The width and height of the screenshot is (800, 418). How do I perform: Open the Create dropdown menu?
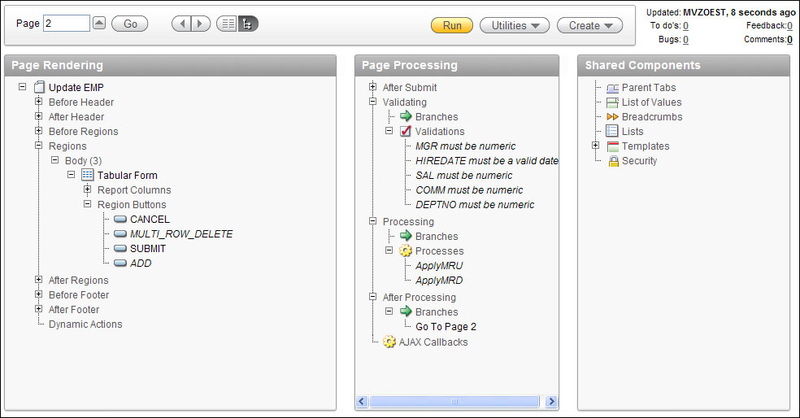pos(590,26)
